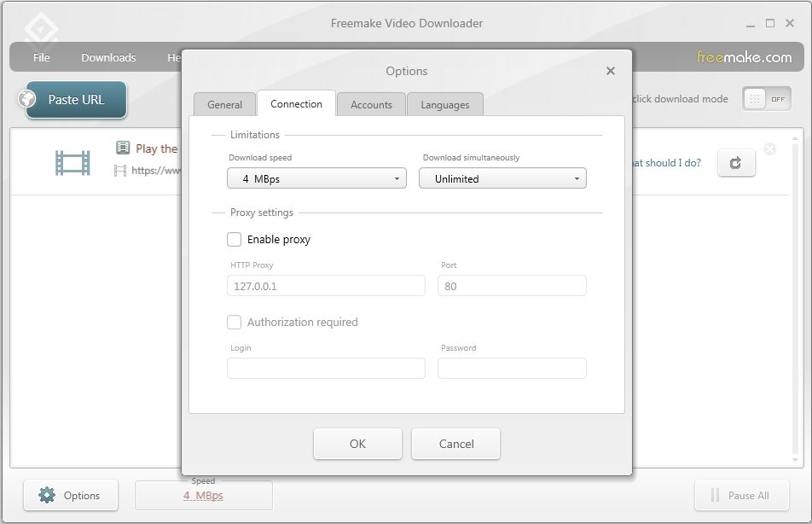
Task: Click the film strip video thumbnail icon
Action: [x=72, y=163]
